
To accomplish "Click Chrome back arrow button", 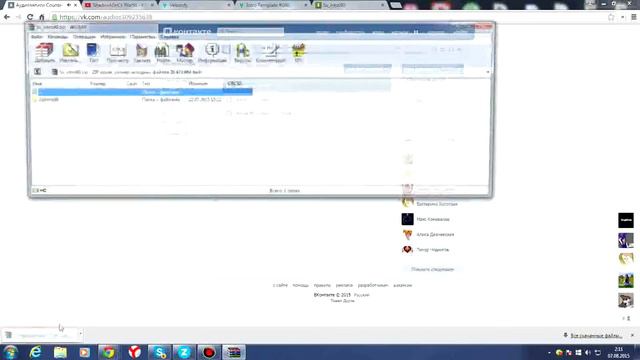I will coord(7,17).
